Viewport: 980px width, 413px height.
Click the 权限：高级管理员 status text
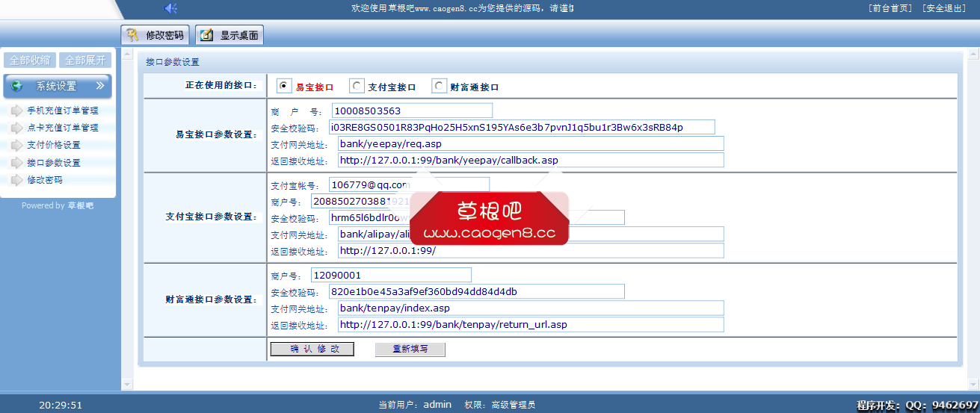500,405
